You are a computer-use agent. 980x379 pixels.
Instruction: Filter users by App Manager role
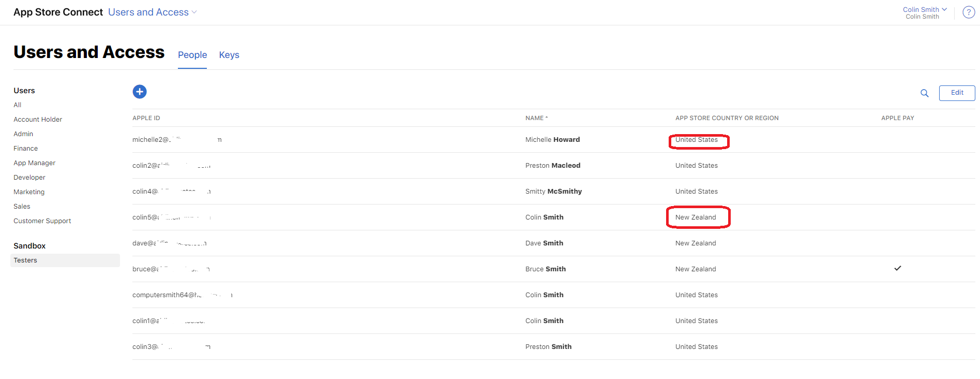point(34,163)
